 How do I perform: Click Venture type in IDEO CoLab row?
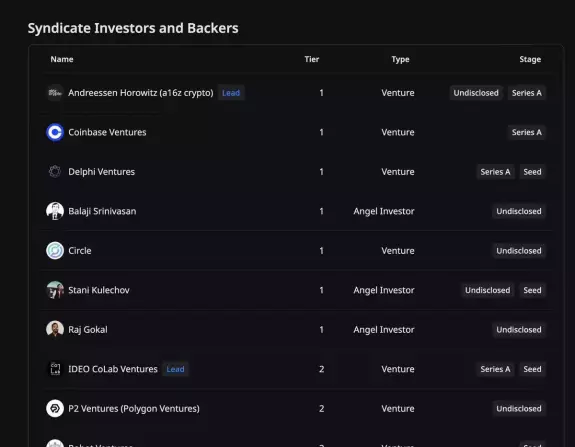pos(398,369)
